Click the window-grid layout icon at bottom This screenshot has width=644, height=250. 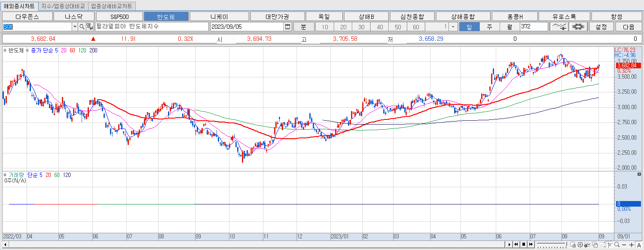[573, 245]
